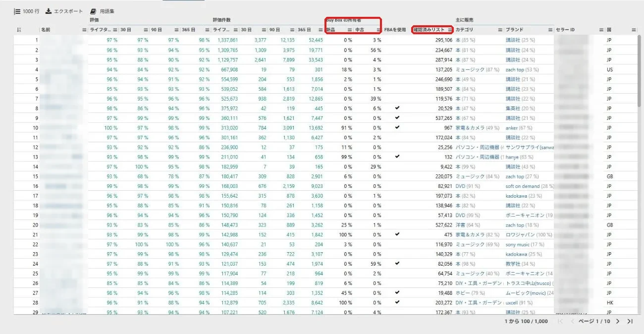
Task: Sort by the FBAを使用 column header
Action: (395, 30)
